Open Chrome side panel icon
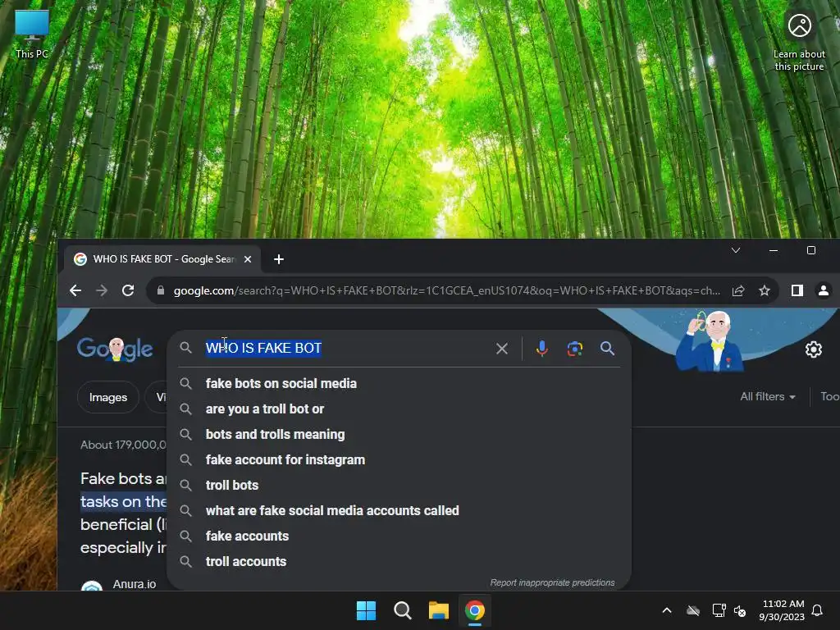 coord(797,290)
